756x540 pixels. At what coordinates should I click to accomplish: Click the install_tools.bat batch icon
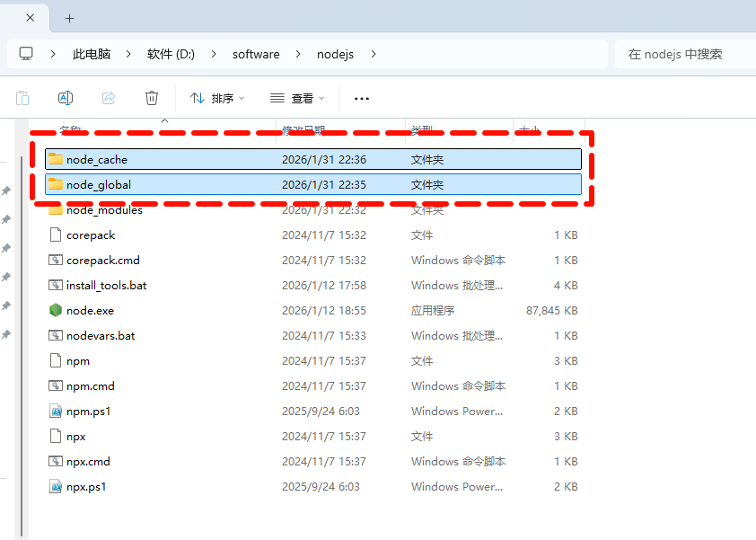point(56,285)
